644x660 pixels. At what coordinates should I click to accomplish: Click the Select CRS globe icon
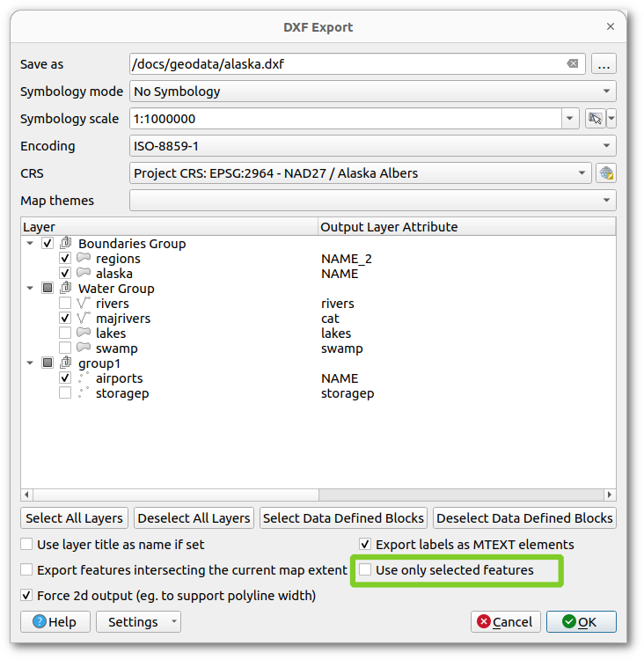pos(605,173)
